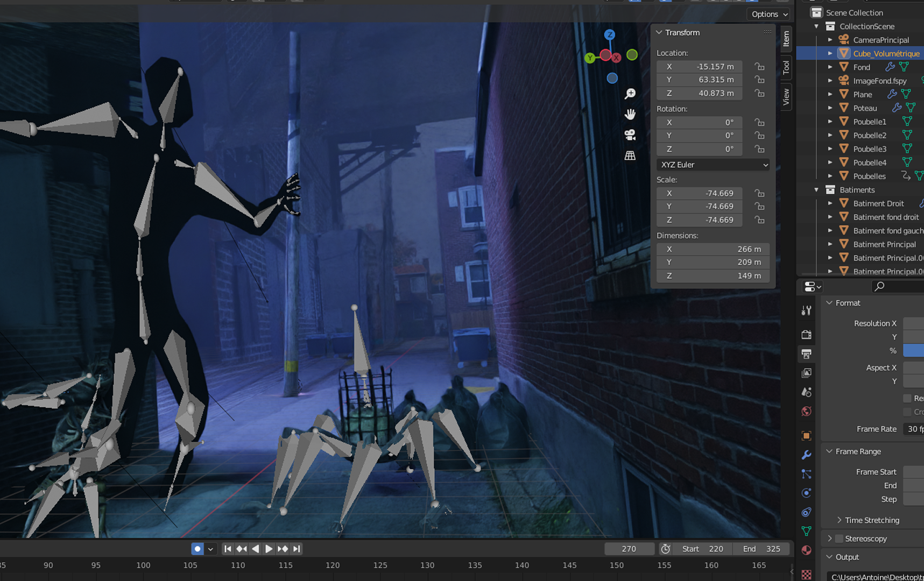Open the Material Properties tab

tap(806, 550)
